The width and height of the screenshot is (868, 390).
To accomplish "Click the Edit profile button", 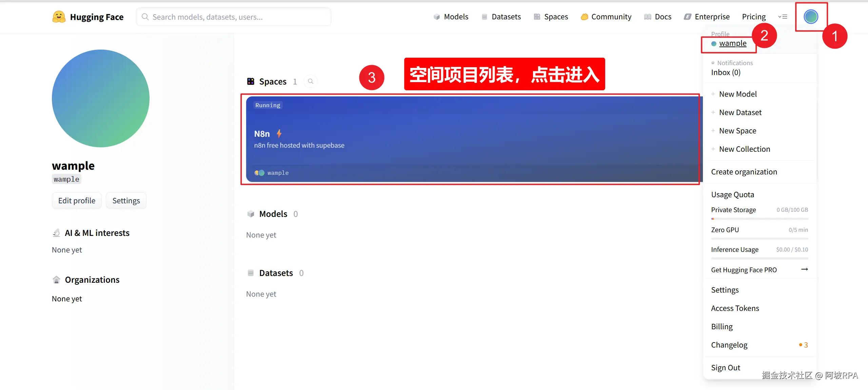I will (x=77, y=201).
